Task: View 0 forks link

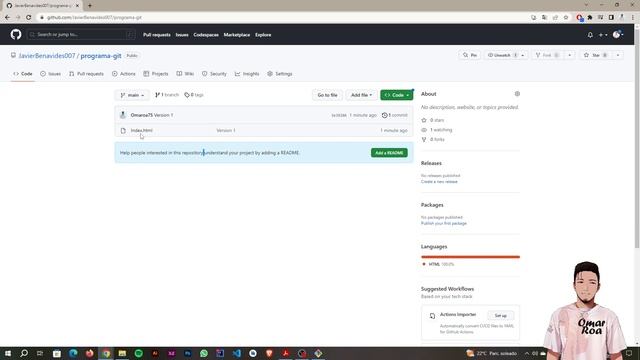Action: tap(433, 139)
